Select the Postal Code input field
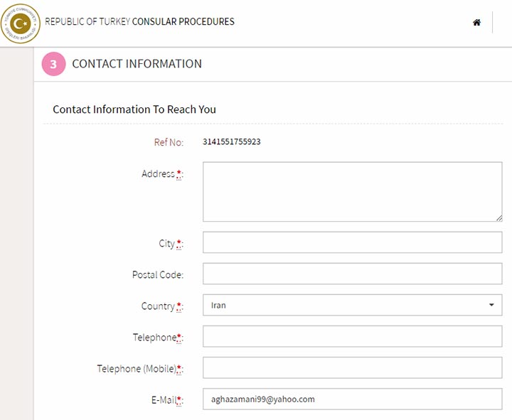The width and height of the screenshot is (512, 420). (352, 274)
